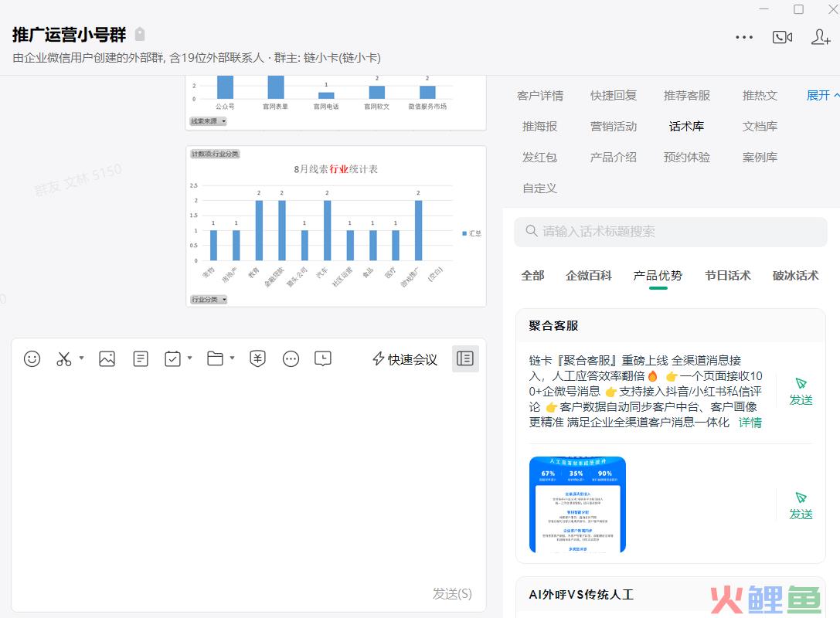The height and width of the screenshot is (618, 840).
Task: Focus the 话术标题 search field
Action: click(671, 232)
